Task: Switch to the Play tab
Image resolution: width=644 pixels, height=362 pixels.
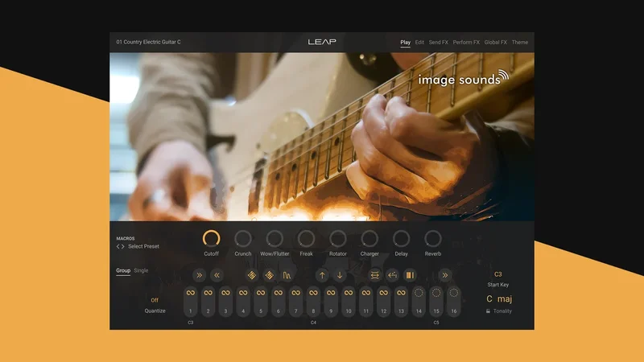Action: [406, 43]
